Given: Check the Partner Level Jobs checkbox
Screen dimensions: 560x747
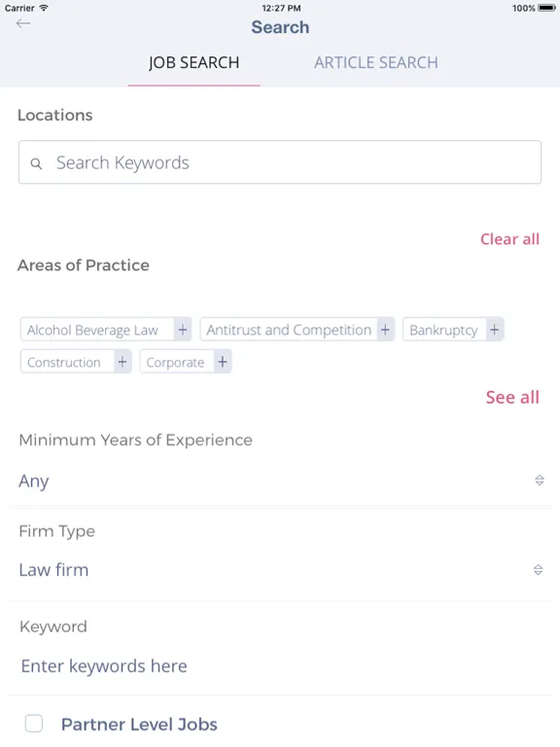Looking at the screenshot, I should 34,724.
